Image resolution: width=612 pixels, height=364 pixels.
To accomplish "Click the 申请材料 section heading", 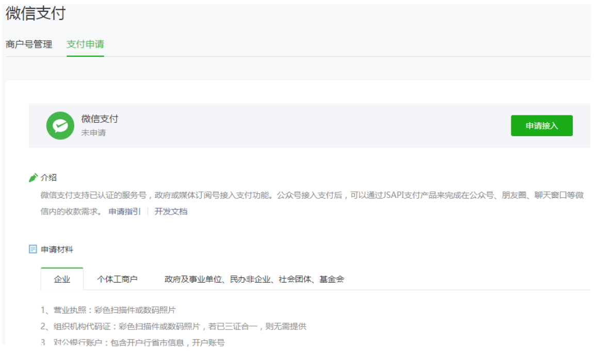I will coord(57,250).
